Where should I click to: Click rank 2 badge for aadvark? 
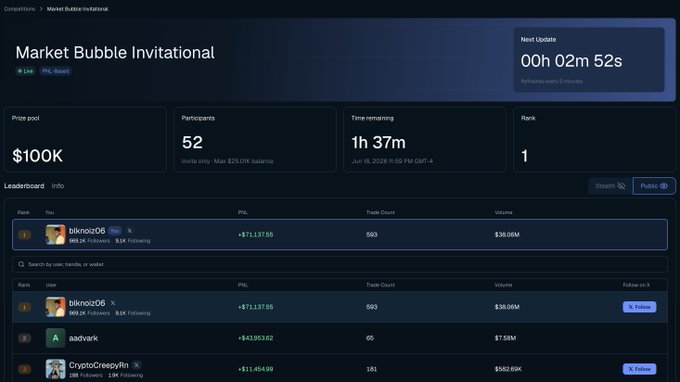25,338
